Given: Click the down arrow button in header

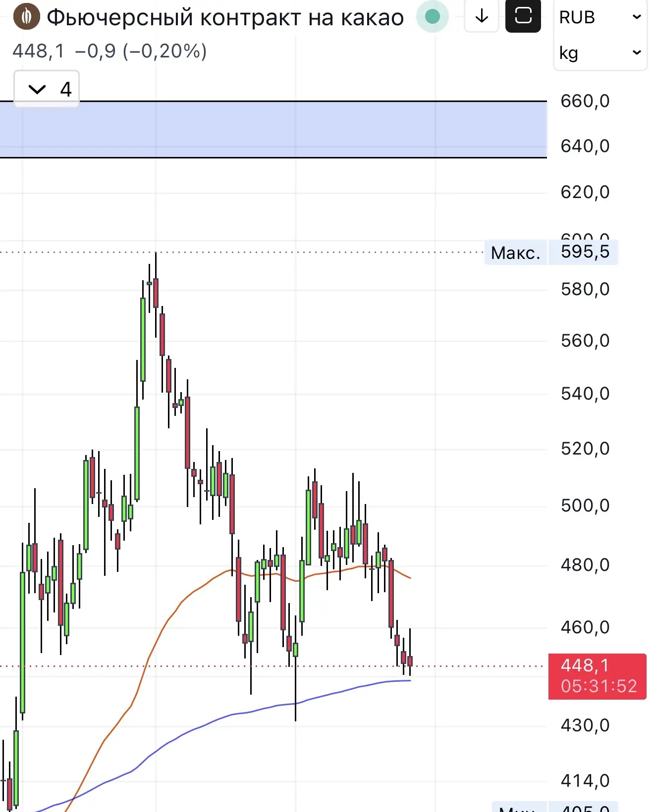Looking at the screenshot, I should pyautogui.click(x=482, y=17).
